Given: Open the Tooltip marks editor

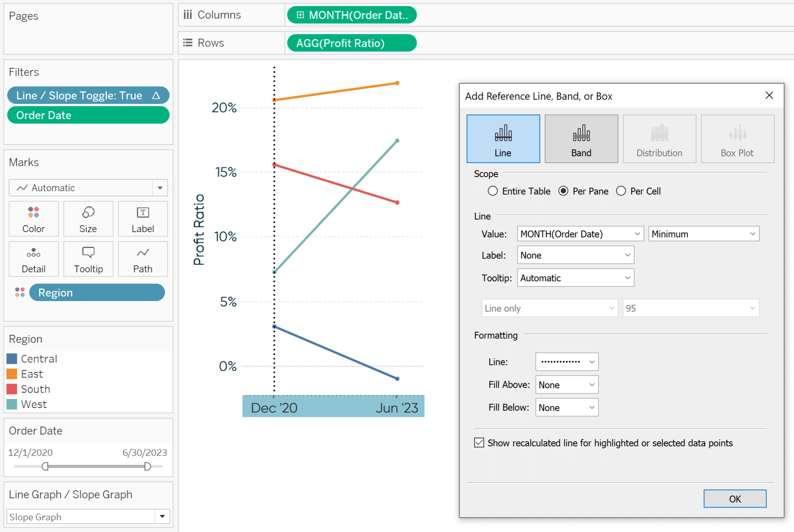Looking at the screenshot, I should coord(88,259).
